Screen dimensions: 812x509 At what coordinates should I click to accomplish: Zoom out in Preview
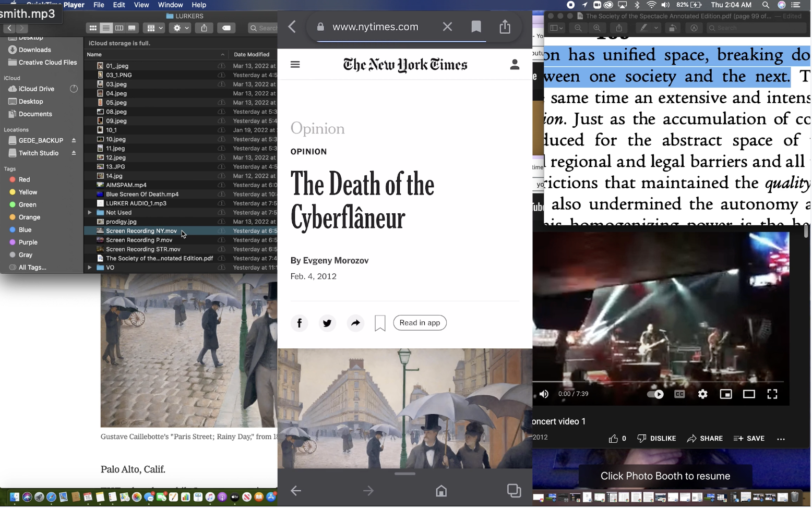(578, 28)
